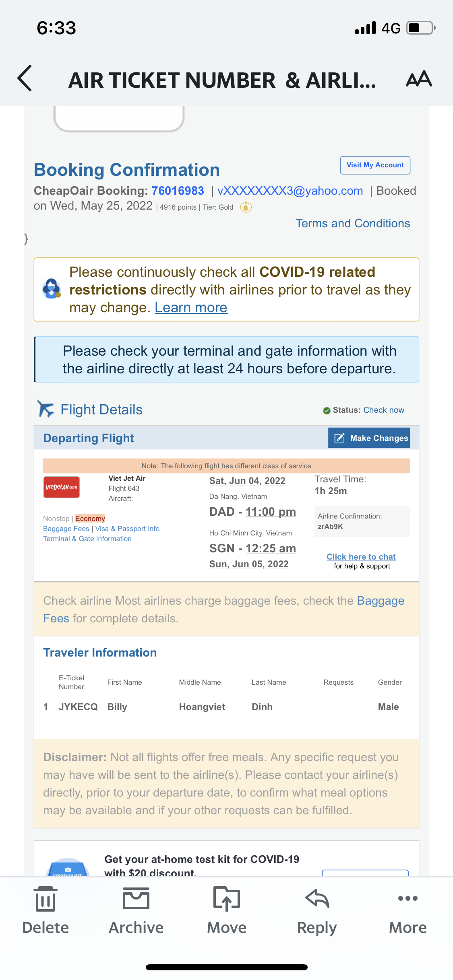The image size is (453, 980).
Task: Open the Terms and Conditions link
Action: click(x=353, y=223)
